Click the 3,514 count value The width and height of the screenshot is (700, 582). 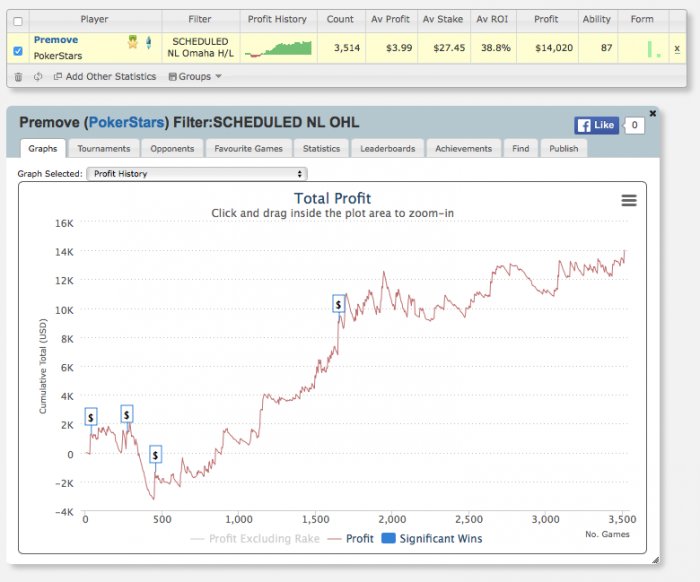(x=347, y=48)
